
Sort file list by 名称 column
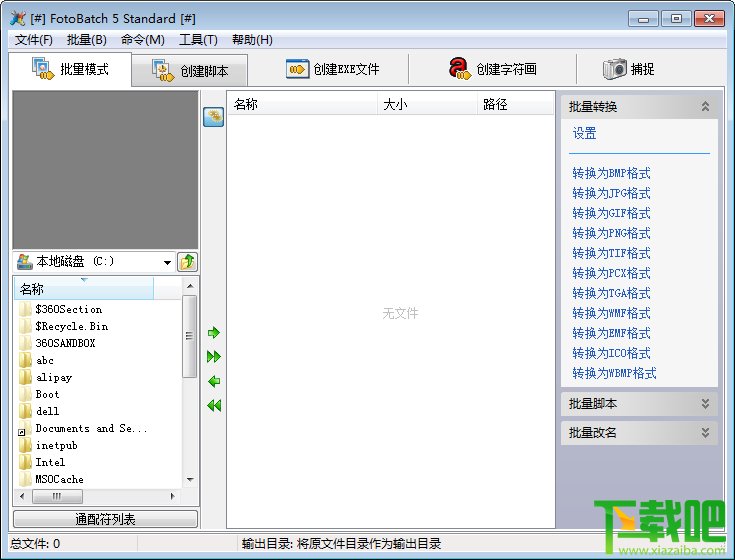point(302,104)
